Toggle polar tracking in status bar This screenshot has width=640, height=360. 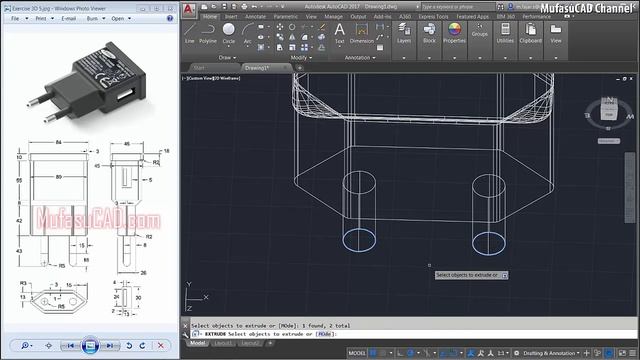tap(411, 353)
